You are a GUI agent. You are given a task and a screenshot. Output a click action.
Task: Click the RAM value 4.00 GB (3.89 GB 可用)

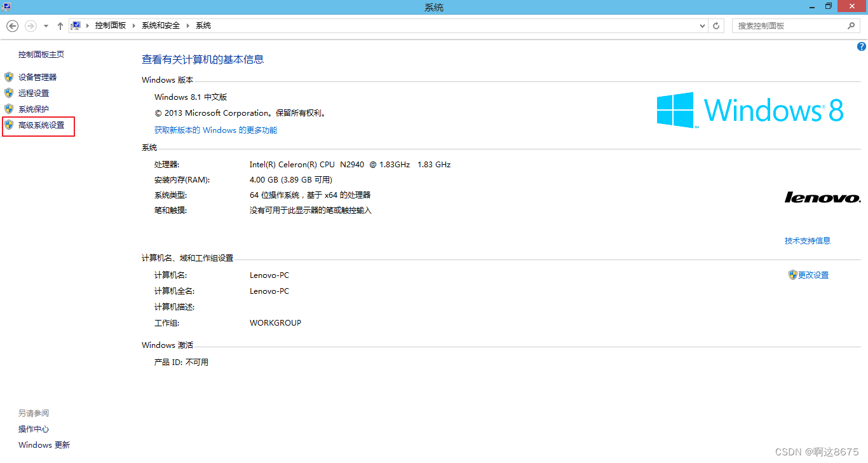(x=291, y=180)
